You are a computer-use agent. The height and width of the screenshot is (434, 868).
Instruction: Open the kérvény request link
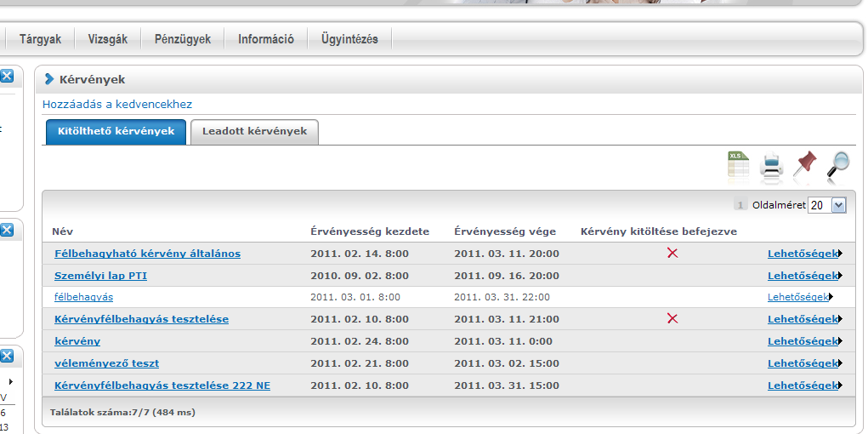pyautogui.click(x=77, y=341)
